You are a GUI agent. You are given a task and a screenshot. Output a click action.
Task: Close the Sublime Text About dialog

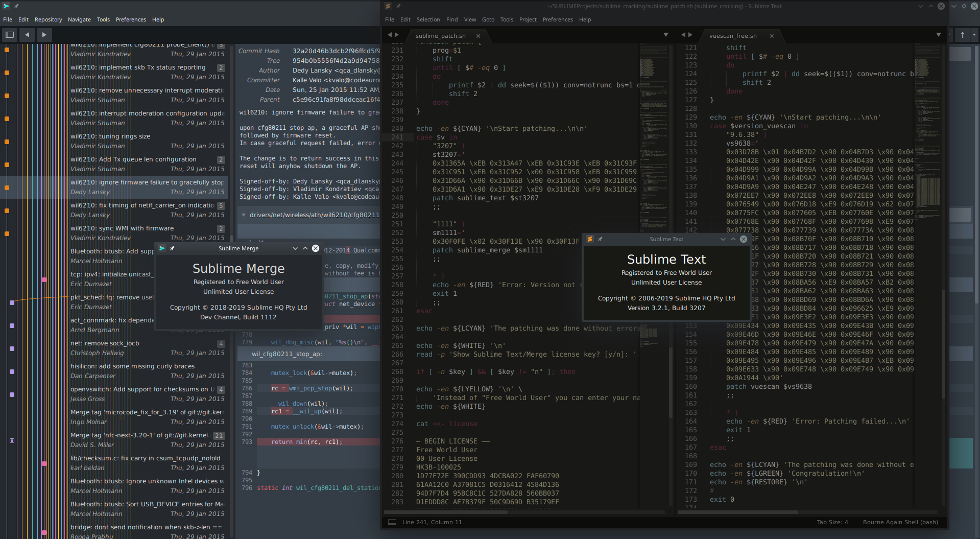[x=744, y=239]
